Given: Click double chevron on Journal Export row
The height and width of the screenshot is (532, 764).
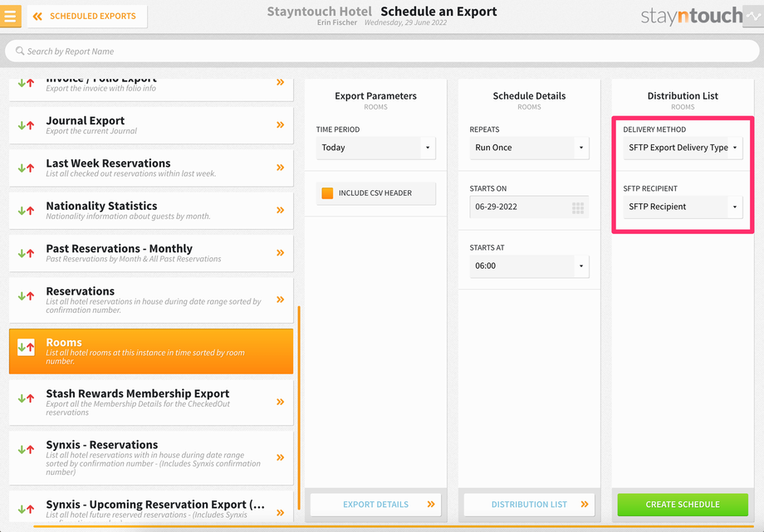Looking at the screenshot, I should tap(280, 124).
